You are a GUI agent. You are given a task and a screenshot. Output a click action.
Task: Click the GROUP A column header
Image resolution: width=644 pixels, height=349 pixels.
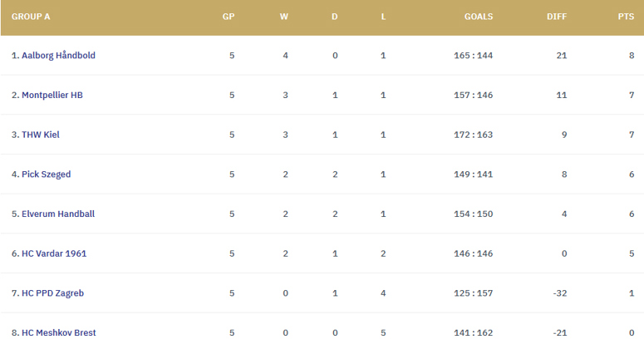tap(31, 17)
